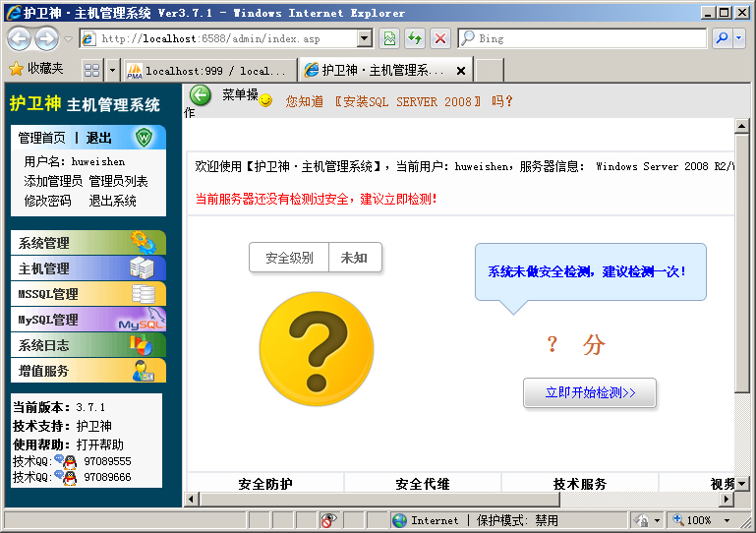Expand the MySQL管理 menu

[88, 320]
